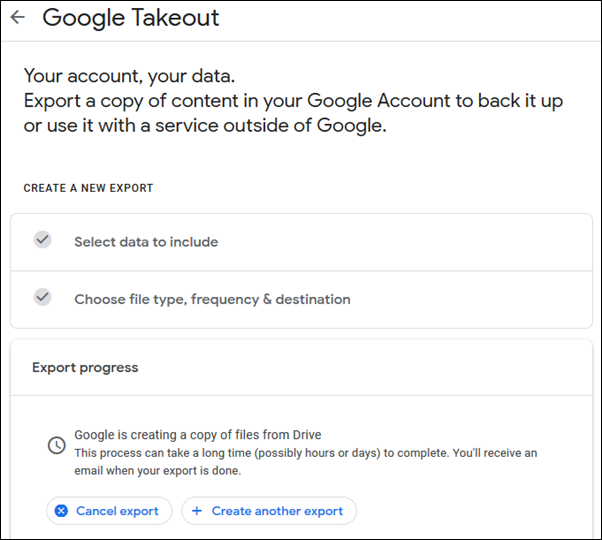This screenshot has height=540, width=602.
Task: Click the plus icon in Create another export
Action: [x=197, y=511]
